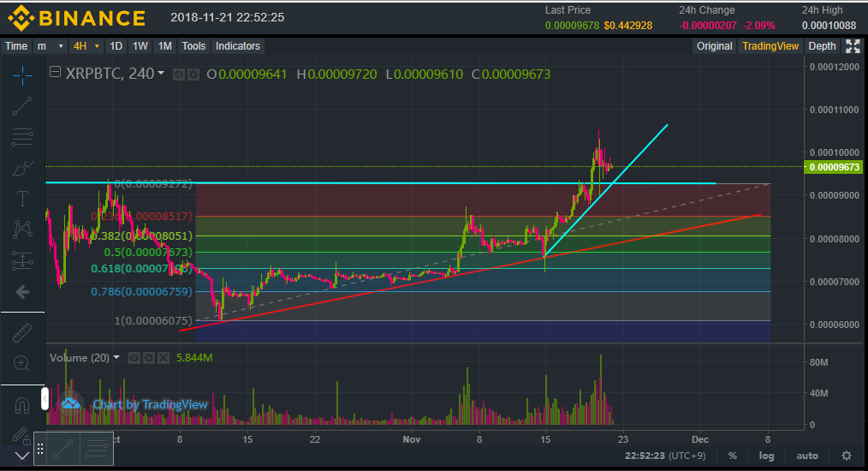Click the Chart by TradingView link
This screenshot has width=868, height=471.
[150, 404]
